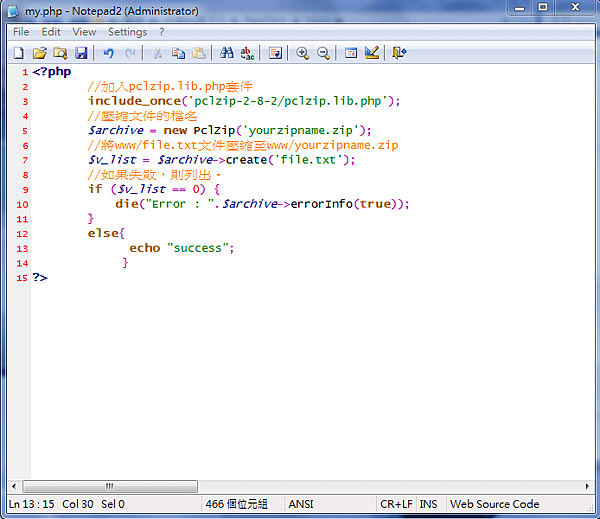Click the Exit door icon

click(x=399, y=53)
